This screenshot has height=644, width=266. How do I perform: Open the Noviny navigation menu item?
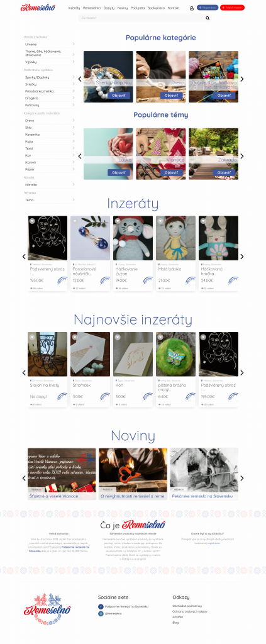[x=123, y=8]
